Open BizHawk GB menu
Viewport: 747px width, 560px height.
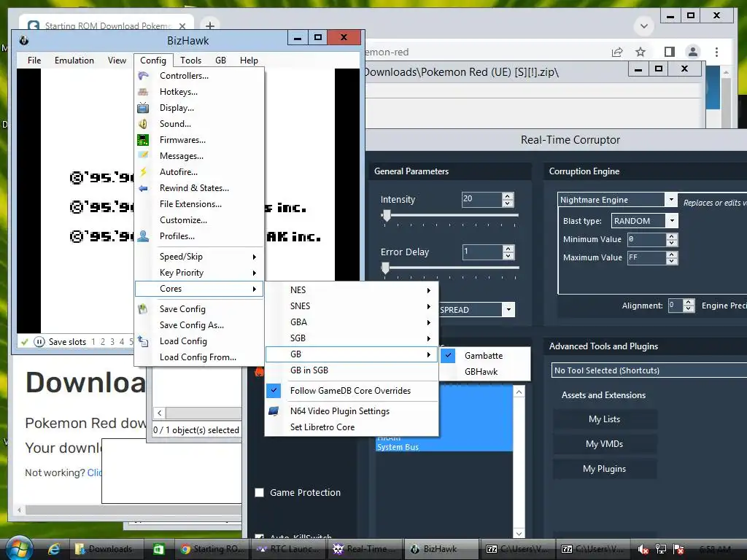click(220, 61)
